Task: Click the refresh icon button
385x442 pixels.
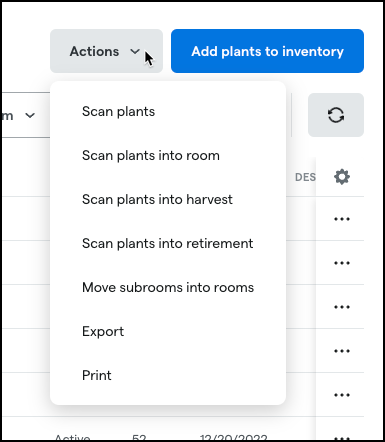Action: (336, 115)
